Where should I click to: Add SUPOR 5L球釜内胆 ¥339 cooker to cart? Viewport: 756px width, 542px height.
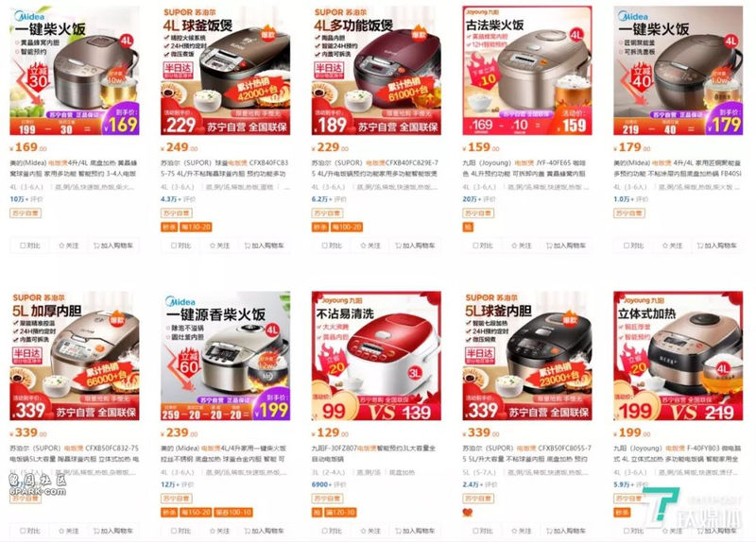coord(565,531)
